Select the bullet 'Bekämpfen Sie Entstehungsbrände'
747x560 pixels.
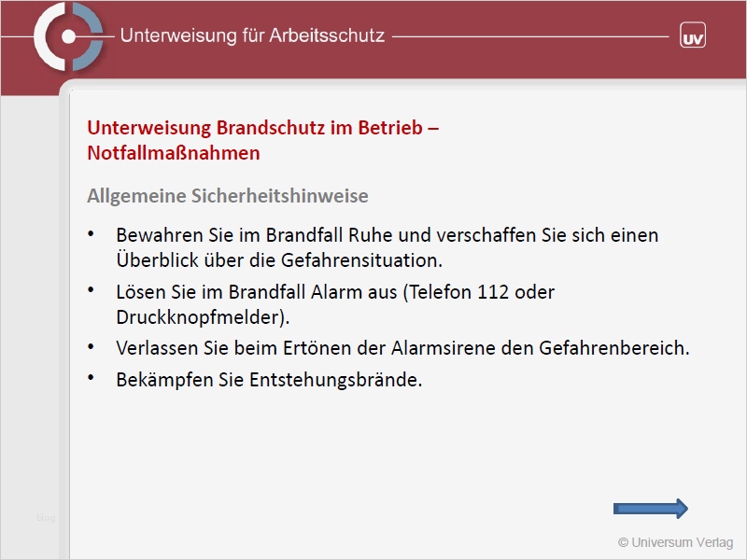(269, 380)
